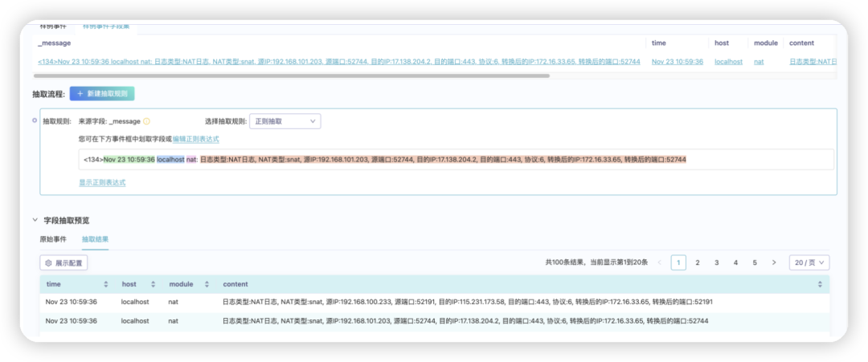Image resolution: width=868 pixels, height=362 pixels.
Task: Click the 展示配置 button
Action: pyautogui.click(x=63, y=263)
